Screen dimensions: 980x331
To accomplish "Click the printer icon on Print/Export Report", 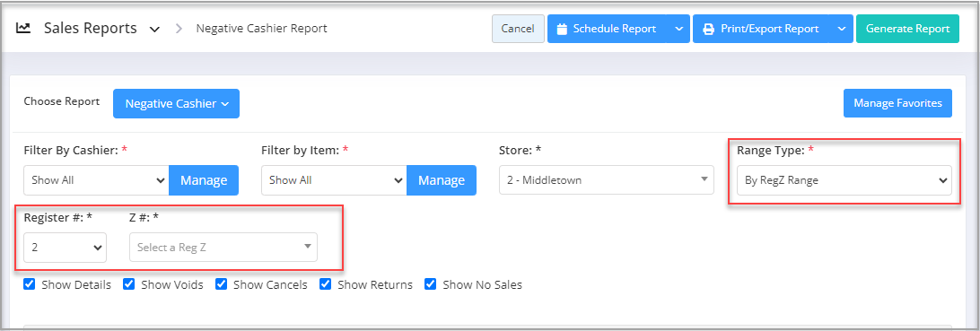I will (x=709, y=29).
